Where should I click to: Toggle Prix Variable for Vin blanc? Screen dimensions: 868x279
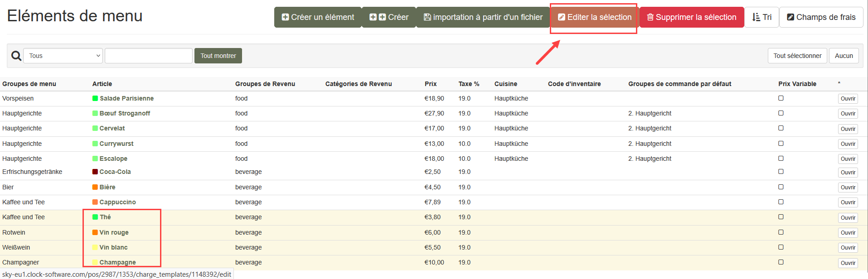point(781,247)
